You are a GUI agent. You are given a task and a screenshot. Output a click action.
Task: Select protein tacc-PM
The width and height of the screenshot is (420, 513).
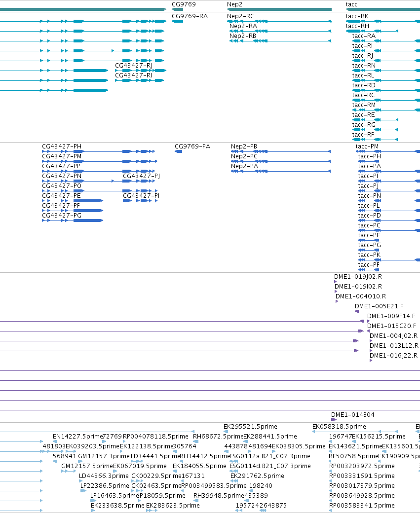pos(367,146)
